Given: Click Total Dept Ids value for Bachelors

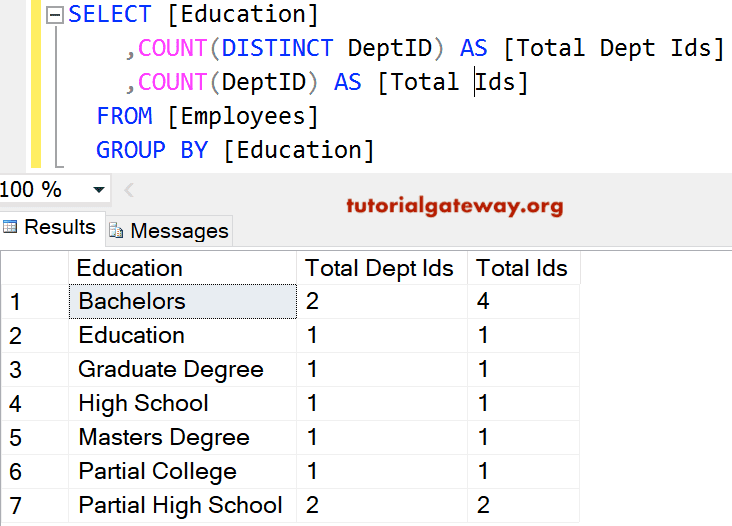Looking at the screenshot, I should pyautogui.click(x=382, y=302).
